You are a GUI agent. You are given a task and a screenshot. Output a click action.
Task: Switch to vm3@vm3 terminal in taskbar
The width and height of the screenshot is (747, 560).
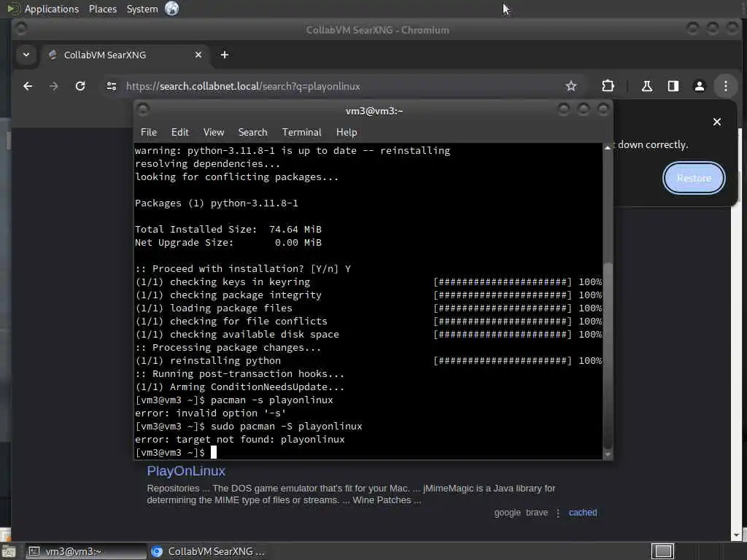click(86, 551)
